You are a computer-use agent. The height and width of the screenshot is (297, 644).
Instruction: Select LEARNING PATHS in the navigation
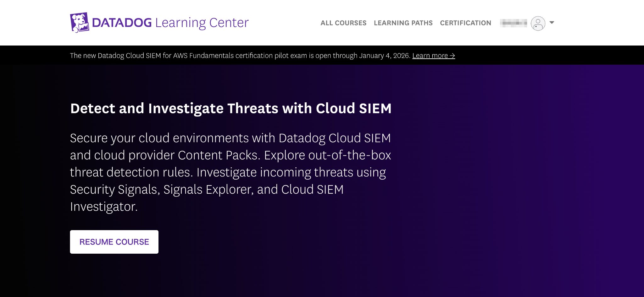tap(403, 23)
